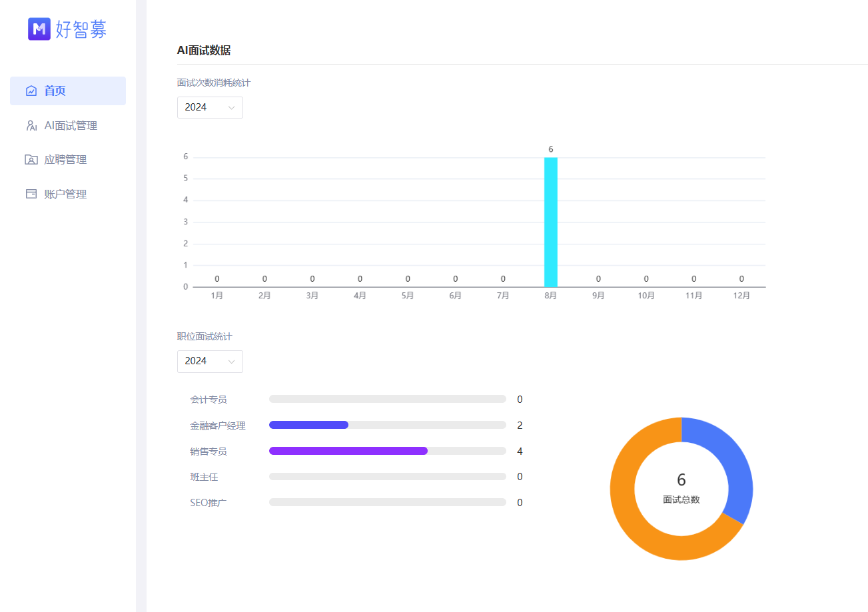Viewport: 868px width, 612px height.
Task: Click chevron arrow of the upper 2024 selector
Action: tap(231, 108)
